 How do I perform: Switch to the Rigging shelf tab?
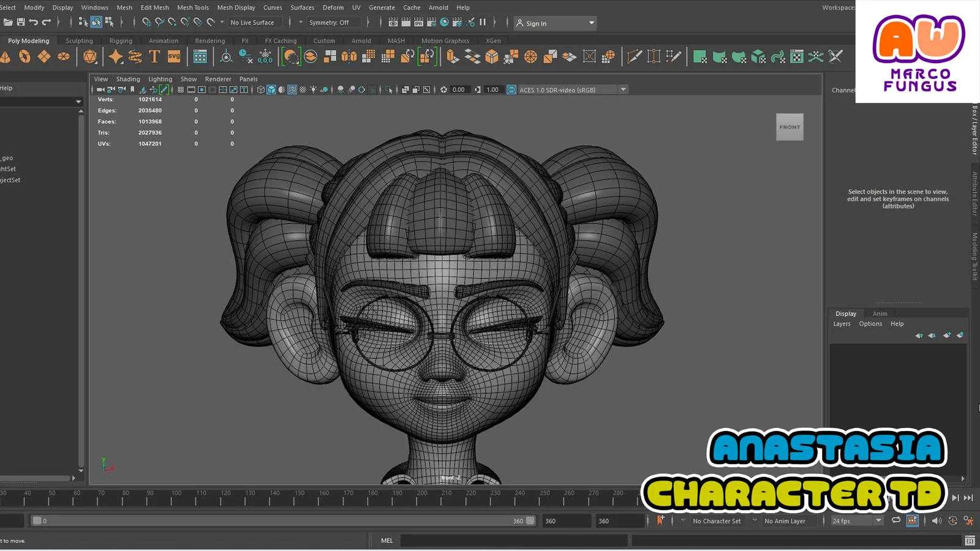(121, 41)
